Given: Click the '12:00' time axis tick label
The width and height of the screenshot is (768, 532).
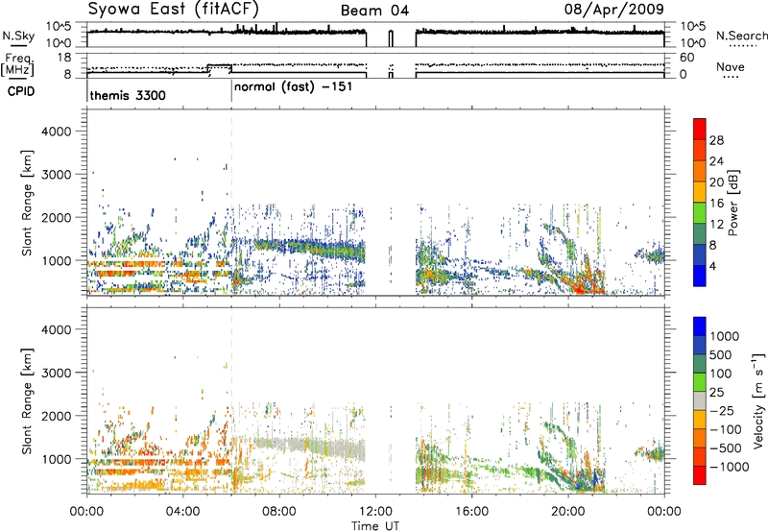Looking at the screenshot, I should 375,512.
